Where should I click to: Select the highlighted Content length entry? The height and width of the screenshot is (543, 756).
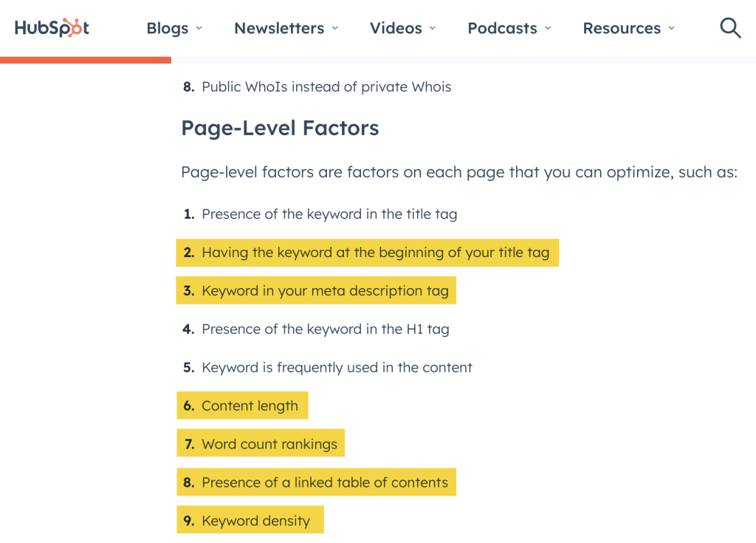coord(242,405)
